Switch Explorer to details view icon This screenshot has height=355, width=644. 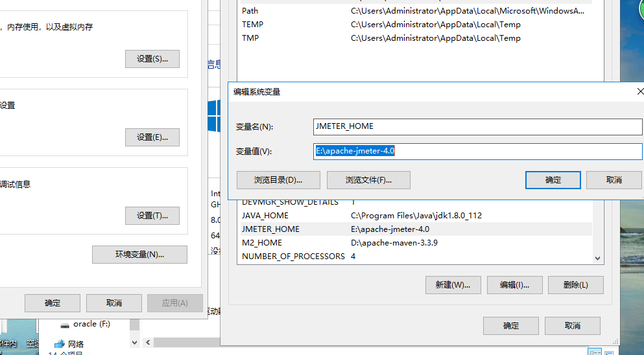tap(595, 352)
